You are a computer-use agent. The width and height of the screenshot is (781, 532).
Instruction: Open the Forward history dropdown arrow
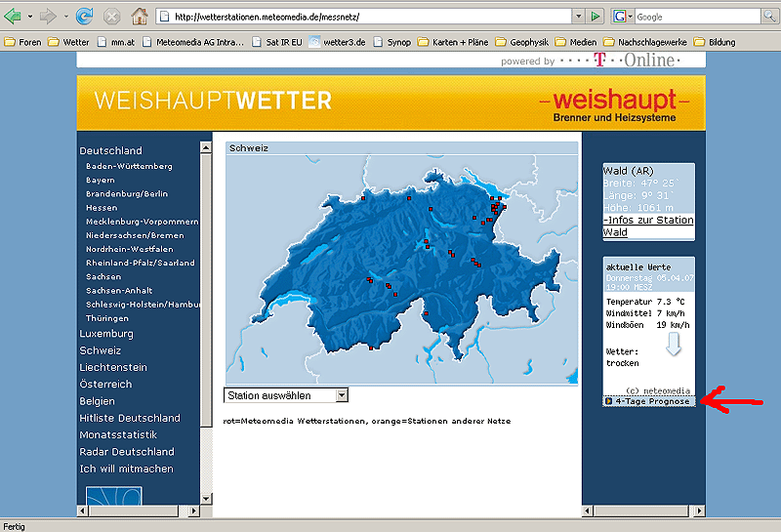pyautogui.click(x=65, y=17)
